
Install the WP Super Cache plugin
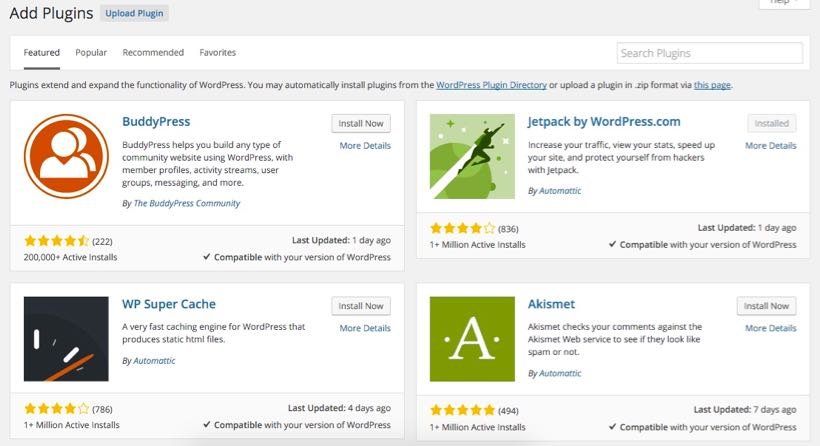tap(361, 306)
